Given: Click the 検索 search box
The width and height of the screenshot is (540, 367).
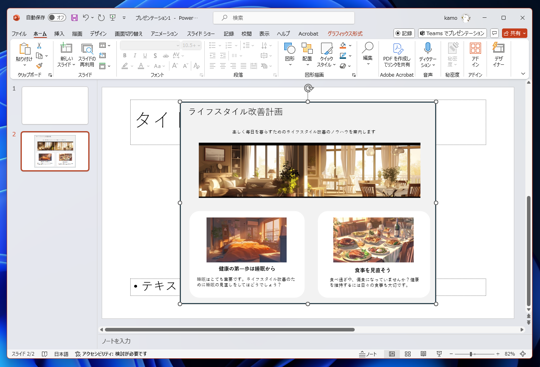Looking at the screenshot, I should tap(284, 18).
